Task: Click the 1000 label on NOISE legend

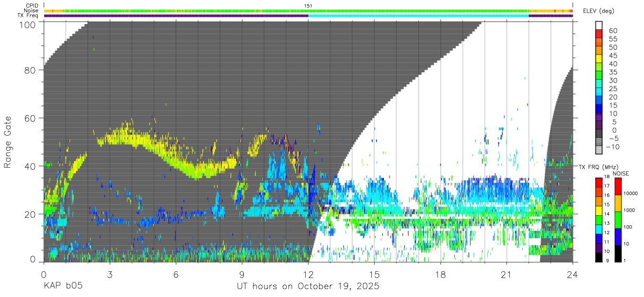Action: tap(629, 210)
